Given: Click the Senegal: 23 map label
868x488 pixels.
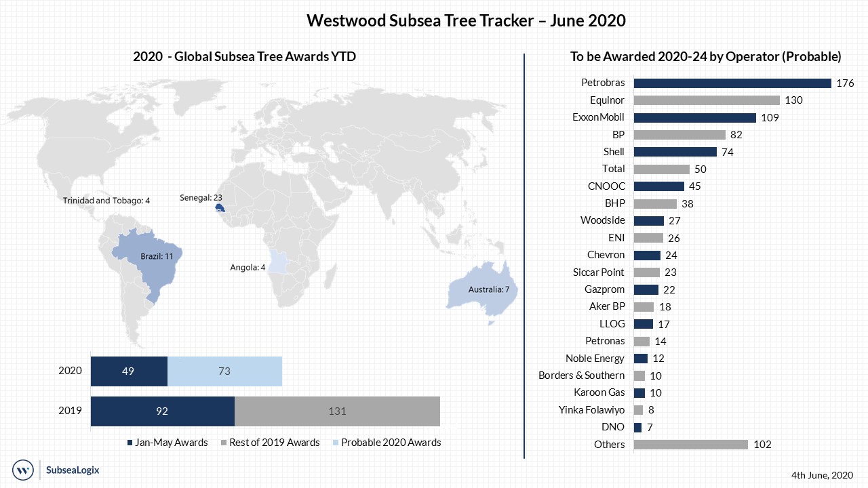Looking at the screenshot, I should click(201, 198).
